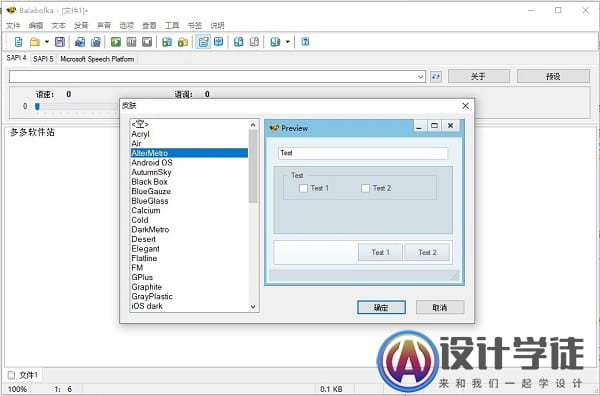Confirm skin with the 确定 button
The width and height of the screenshot is (600, 396).
point(381,307)
